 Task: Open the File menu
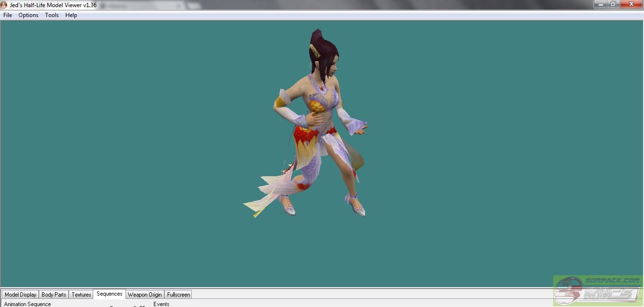(8, 15)
